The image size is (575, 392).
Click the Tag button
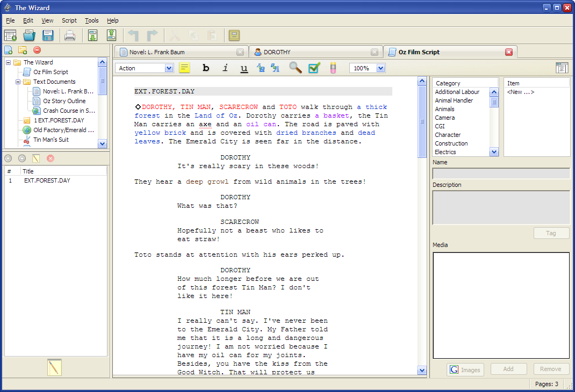click(551, 233)
